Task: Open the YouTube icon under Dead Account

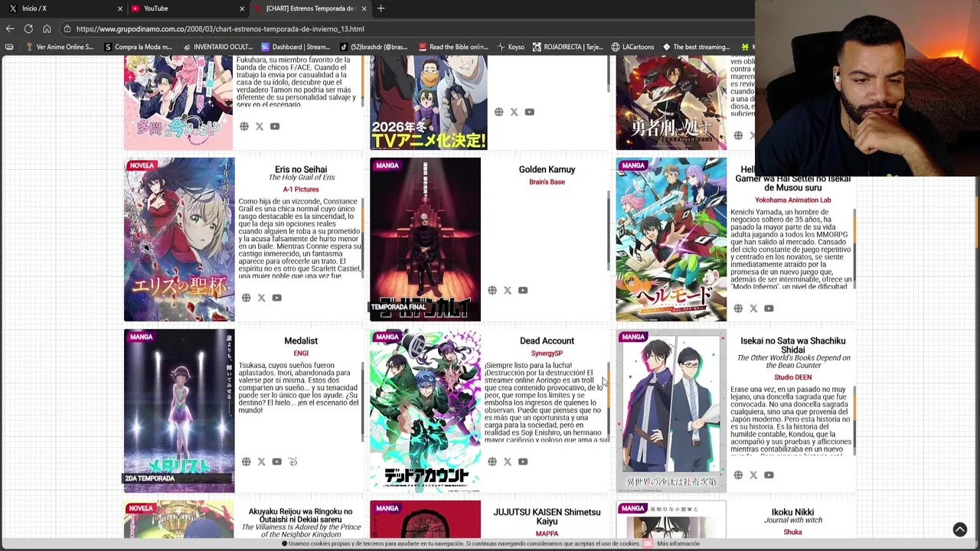Action: click(x=523, y=461)
